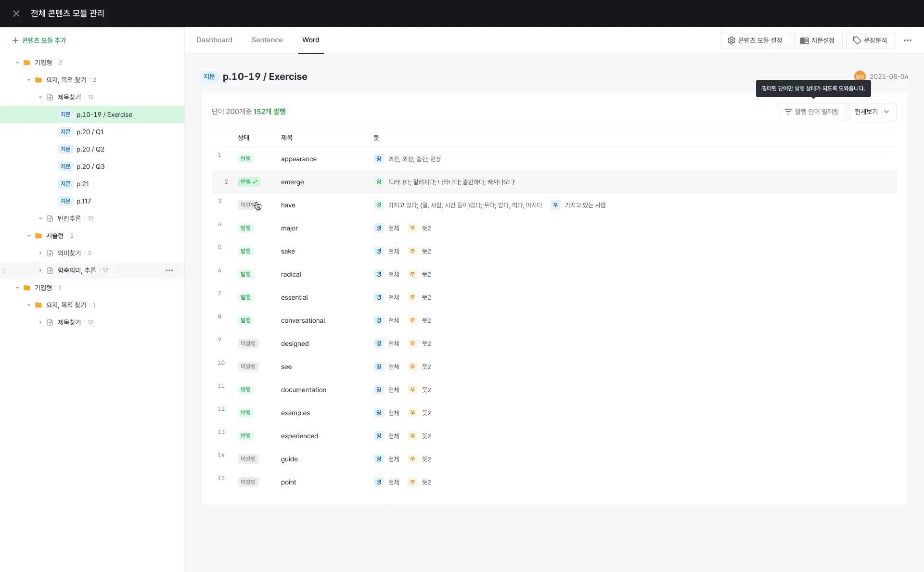Click the orange avatar next to the date

859,76
